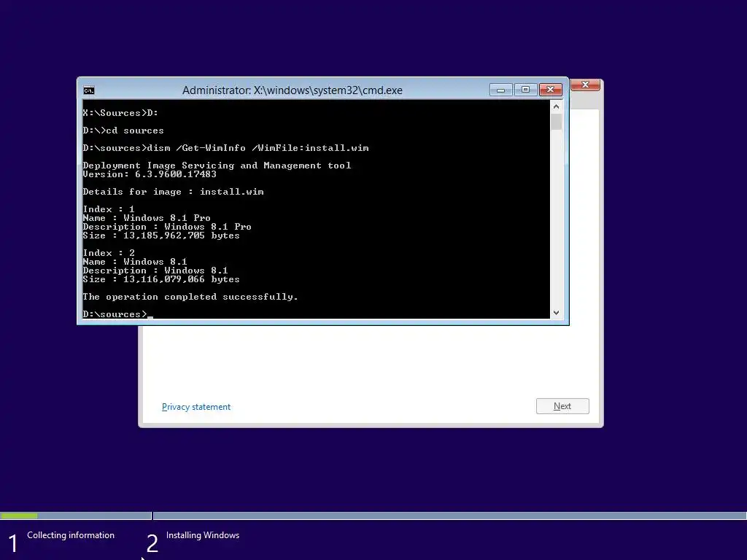Click 'Index : 2' line

[109, 253]
